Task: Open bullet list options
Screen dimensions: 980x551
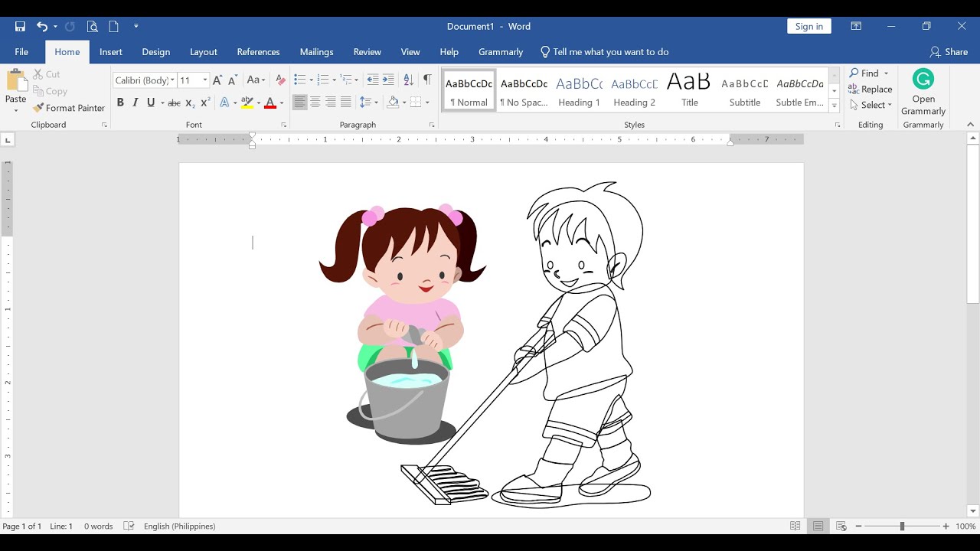Action: tap(312, 80)
